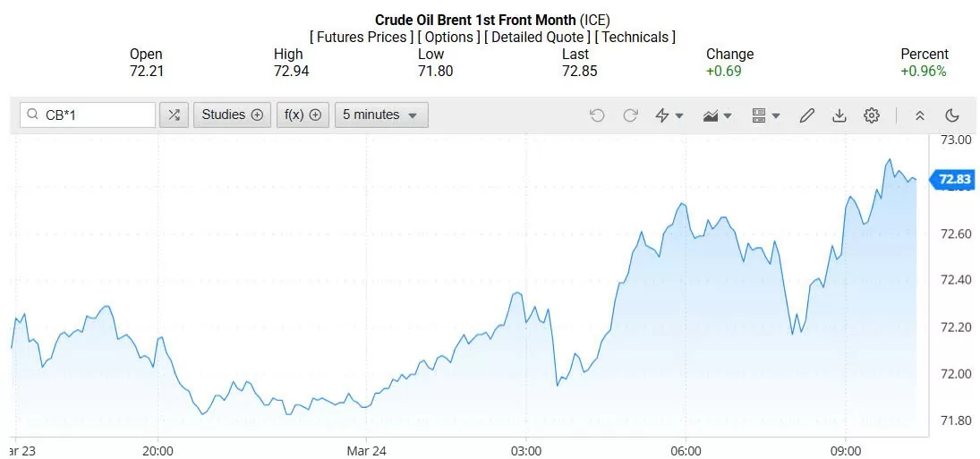The width and height of the screenshot is (980, 459).
Task: Click the 72.83 current price label
Action: [954, 180]
